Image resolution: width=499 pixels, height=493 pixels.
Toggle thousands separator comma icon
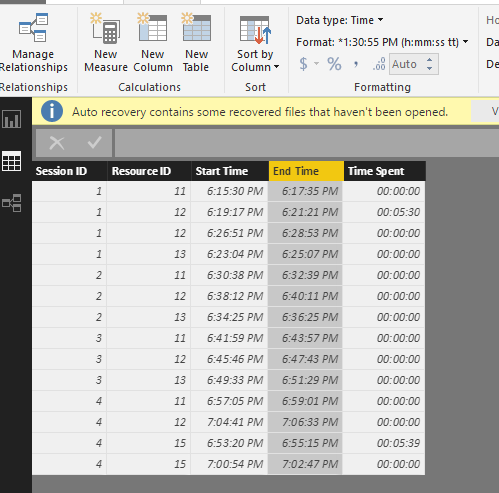click(x=356, y=64)
